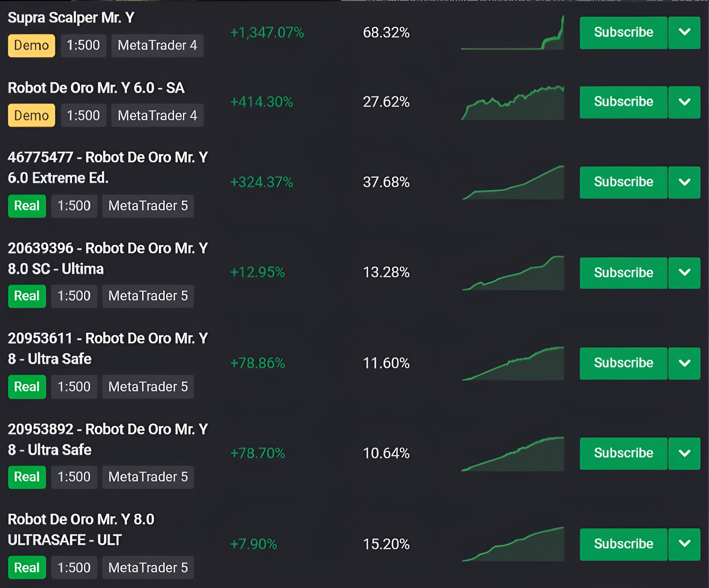709x588 pixels.
Task: Expand chevron next to ULTRASAFE - ULT Subscribe
Action: (684, 544)
